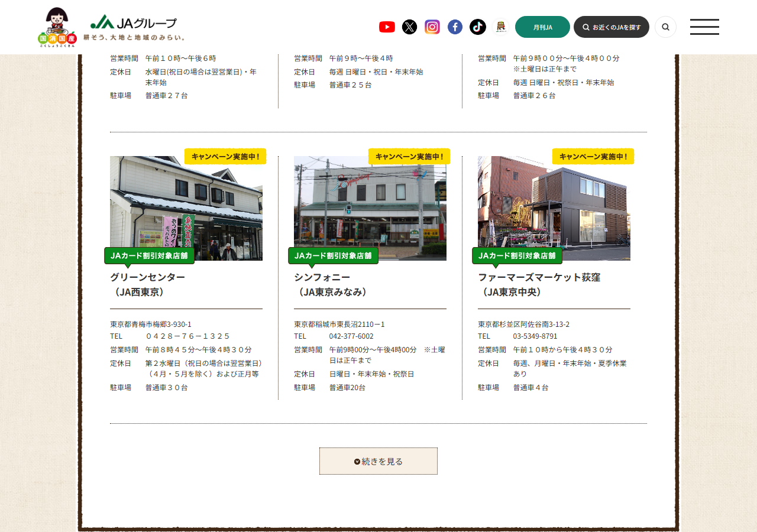The width and height of the screenshot is (757, 532).
Task: Click the address 東京都杉並区阿佐谷南3-13-2
Action: pos(523,324)
